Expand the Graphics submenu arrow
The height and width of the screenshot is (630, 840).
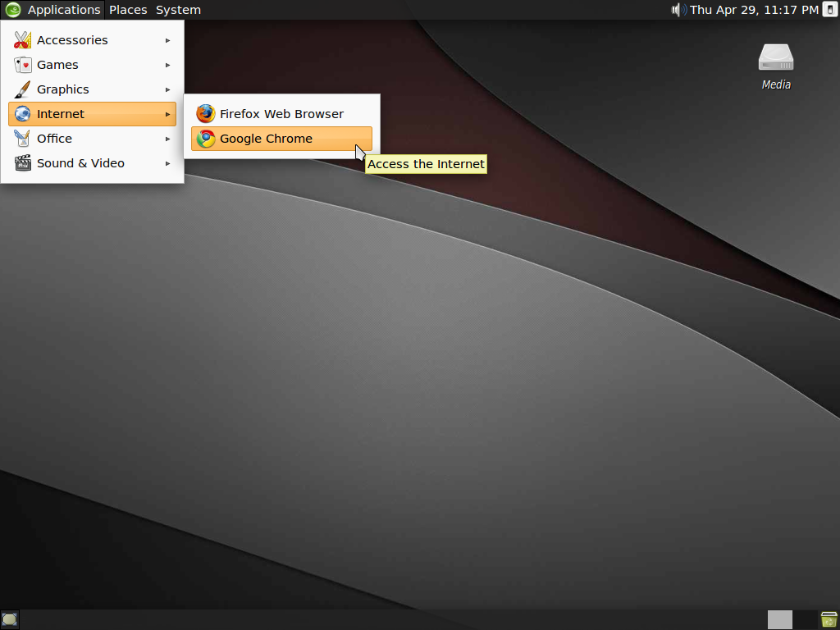pos(167,89)
